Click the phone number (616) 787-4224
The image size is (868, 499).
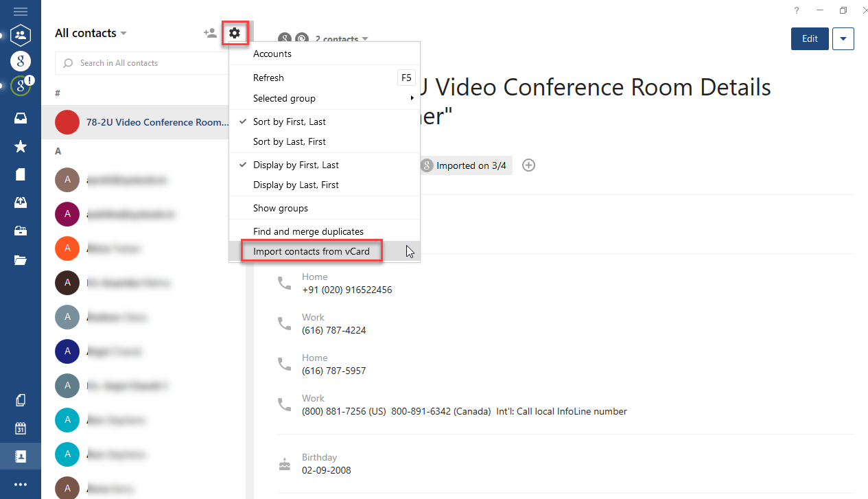[x=334, y=330]
